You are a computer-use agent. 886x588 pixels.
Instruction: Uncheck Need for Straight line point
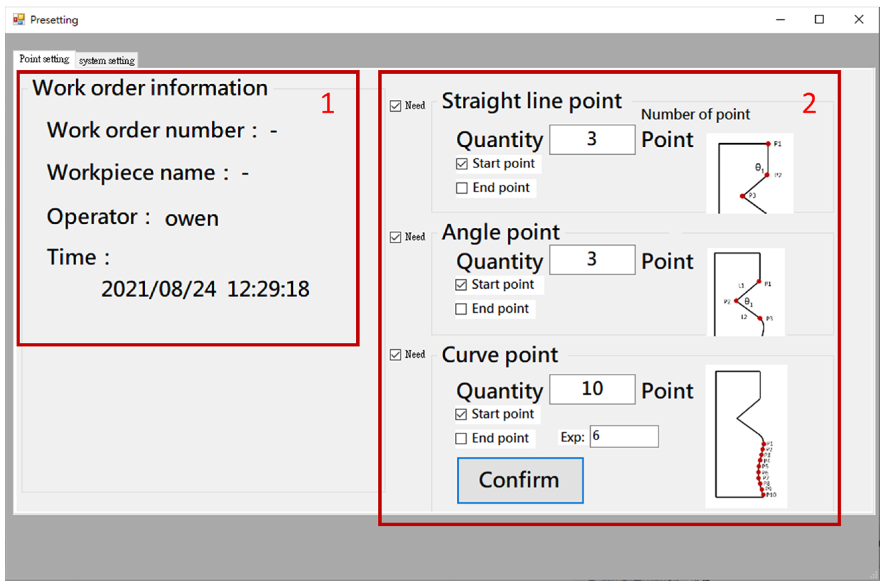tap(395, 106)
